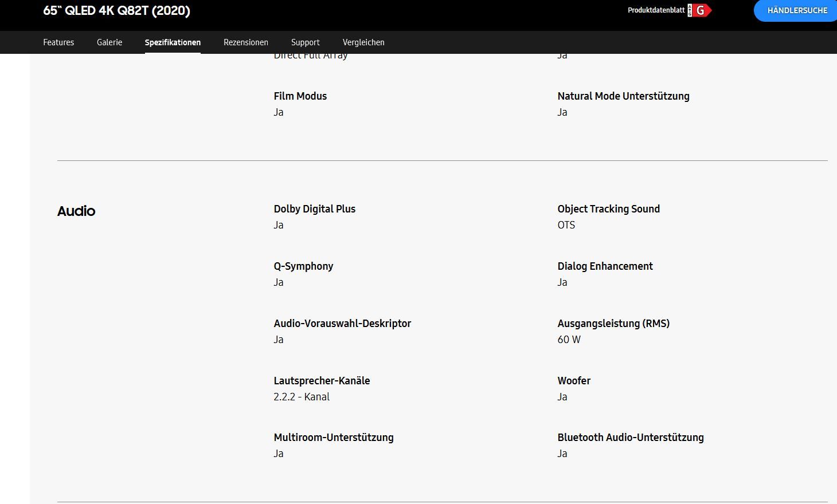Click the Woofer label
Viewport: 837px width, 504px height.
[x=574, y=381]
